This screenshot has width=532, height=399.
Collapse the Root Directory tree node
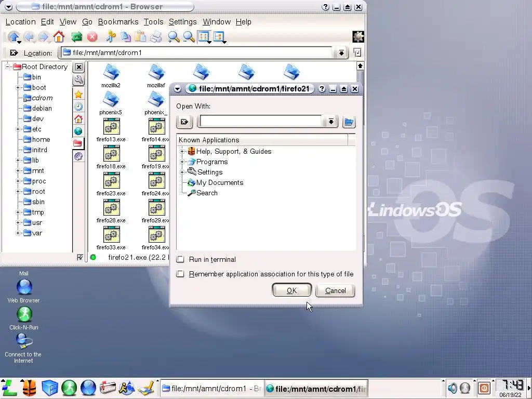click(x=7, y=67)
